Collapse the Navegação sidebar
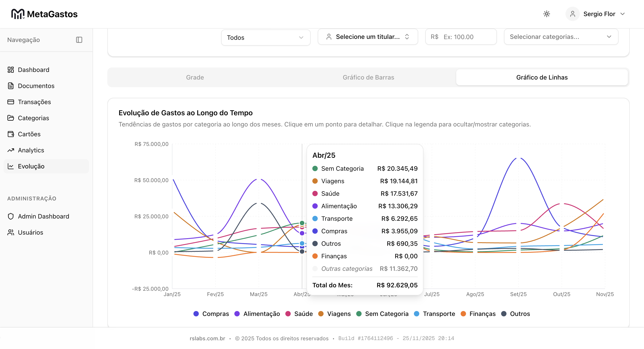This screenshot has width=644, height=349. point(79,40)
